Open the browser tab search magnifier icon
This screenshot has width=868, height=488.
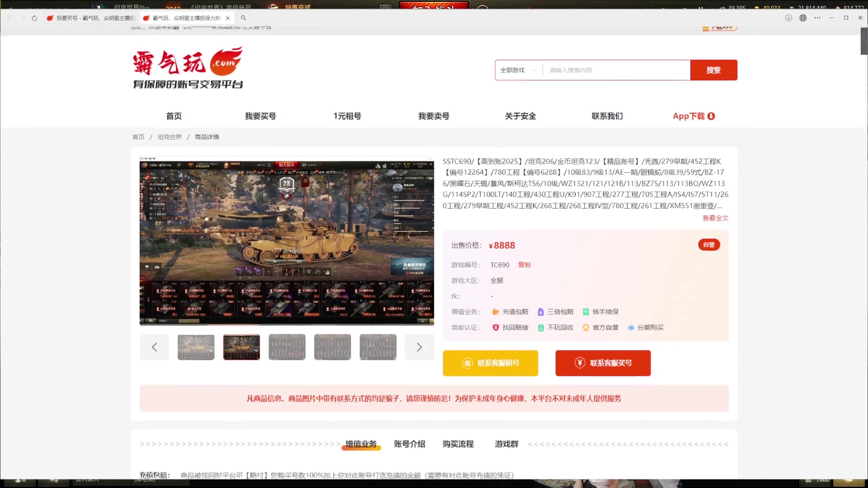(243, 18)
